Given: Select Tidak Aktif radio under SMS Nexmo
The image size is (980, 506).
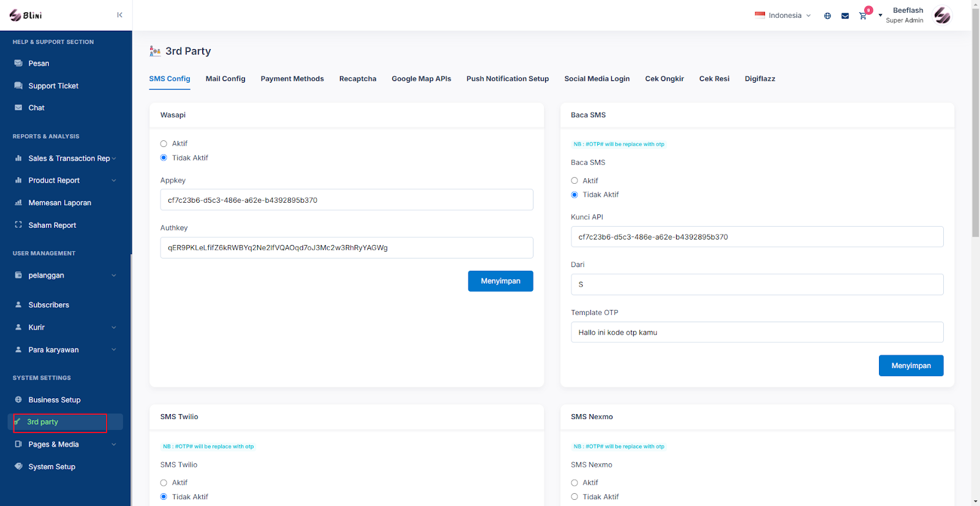Looking at the screenshot, I should click(x=575, y=497).
